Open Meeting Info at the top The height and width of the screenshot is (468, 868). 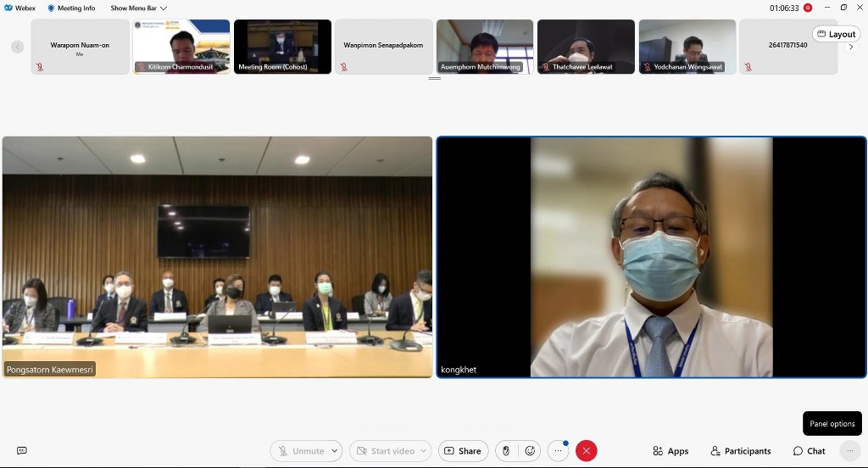tap(71, 8)
